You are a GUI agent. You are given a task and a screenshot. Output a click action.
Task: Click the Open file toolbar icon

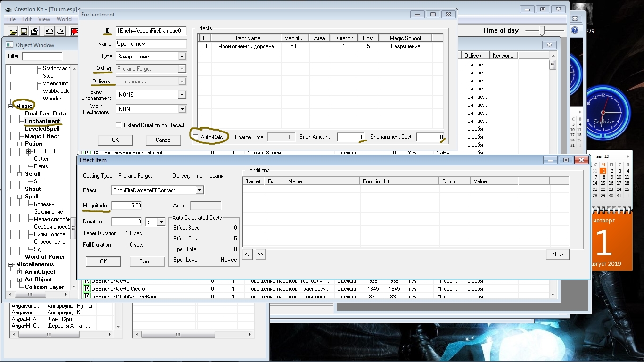(13, 32)
